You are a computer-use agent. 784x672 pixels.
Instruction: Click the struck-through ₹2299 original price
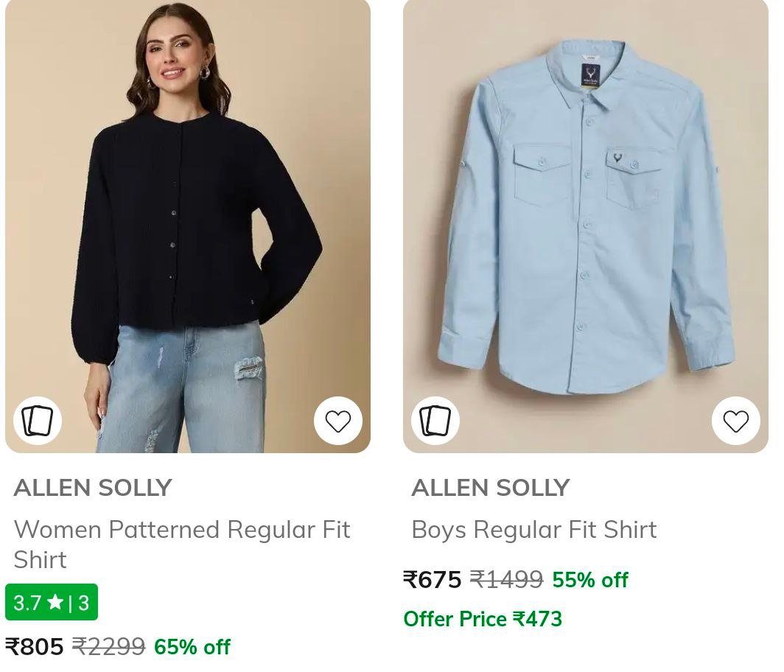point(108,647)
